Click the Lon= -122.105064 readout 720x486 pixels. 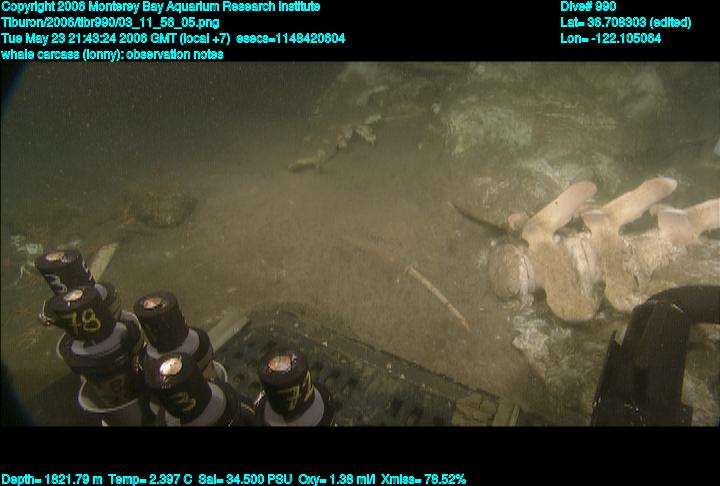pos(611,38)
